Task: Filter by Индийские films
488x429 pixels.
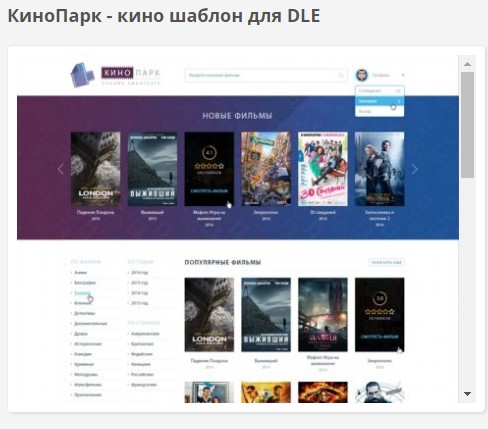Action: point(142,354)
